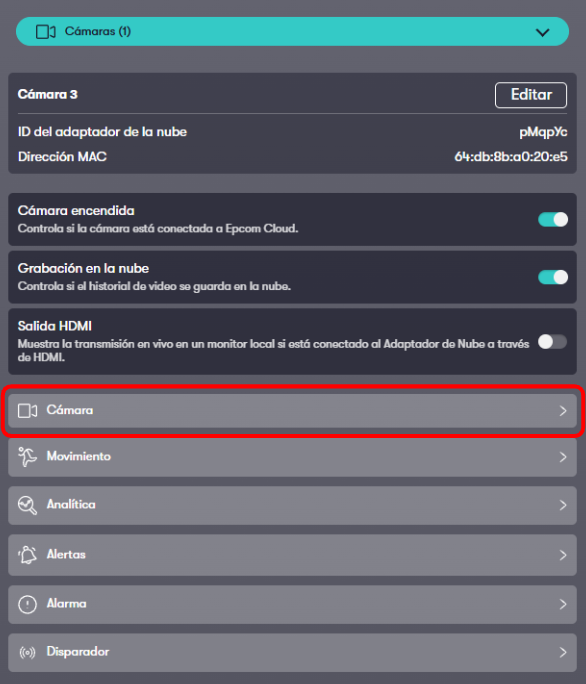Click the broadcast Disparador icon

pos(27,653)
